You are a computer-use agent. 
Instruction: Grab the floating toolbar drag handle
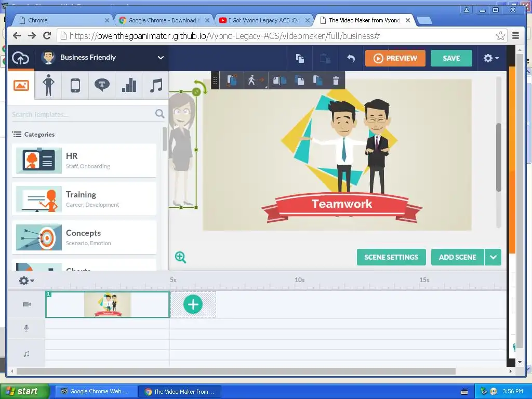[x=215, y=81]
